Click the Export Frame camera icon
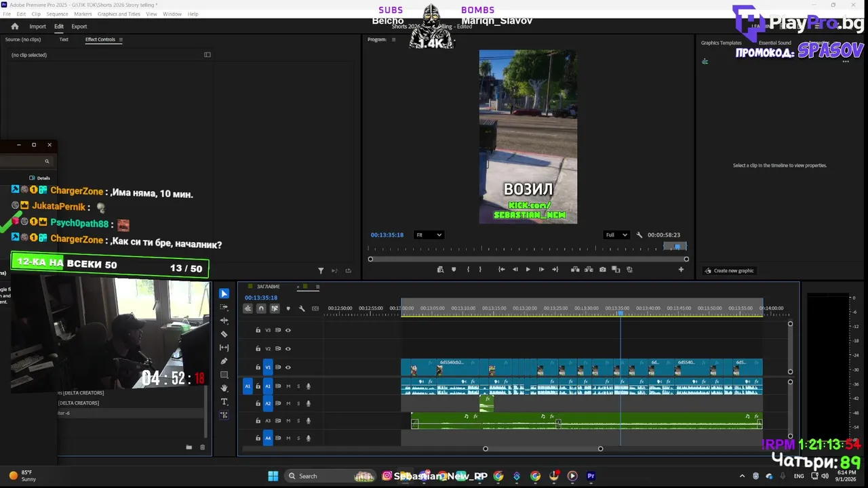This screenshot has height=488, width=868. (x=602, y=270)
